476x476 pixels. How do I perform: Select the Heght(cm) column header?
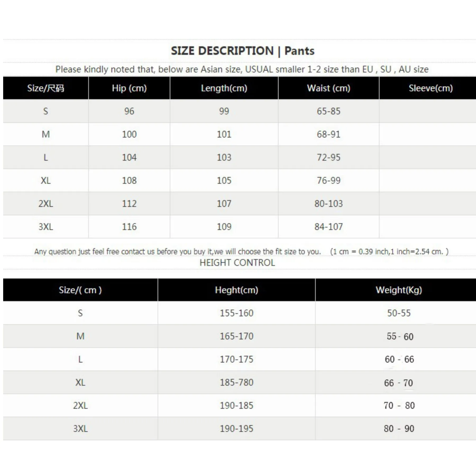point(236,290)
